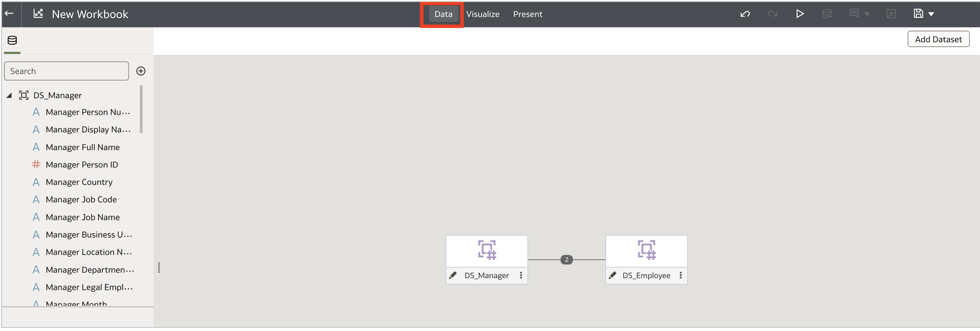Click the plus icon to add a dataset
980x331 pixels.
[141, 71]
